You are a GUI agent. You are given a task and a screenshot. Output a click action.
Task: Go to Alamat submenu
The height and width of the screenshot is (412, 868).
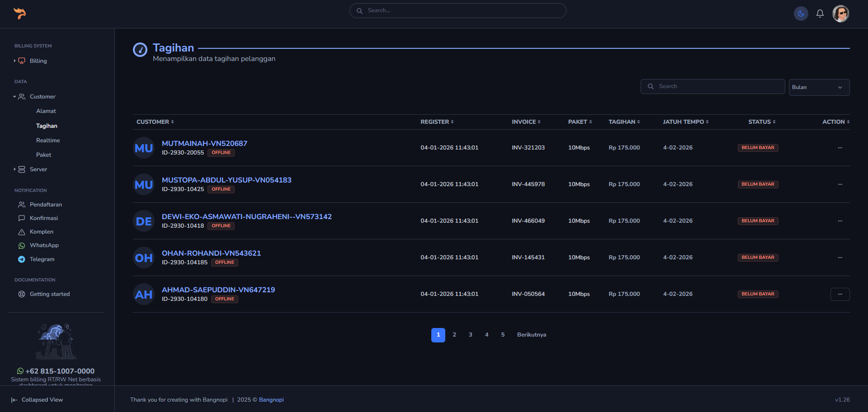46,111
